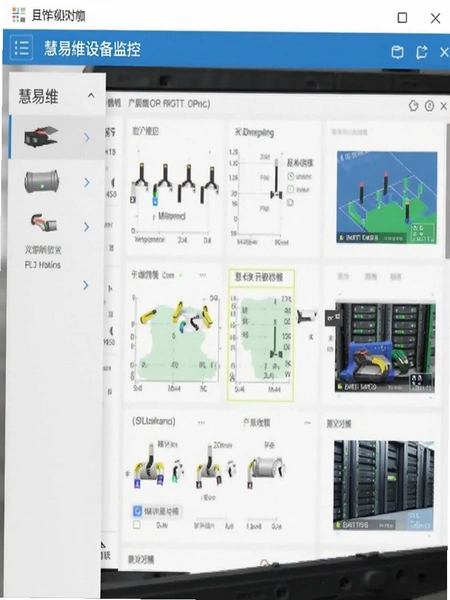The width and height of the screenshot is (450, 600).
Task: Expand the chevron below RJ Hotins label
Action: [x=86, y=285]
